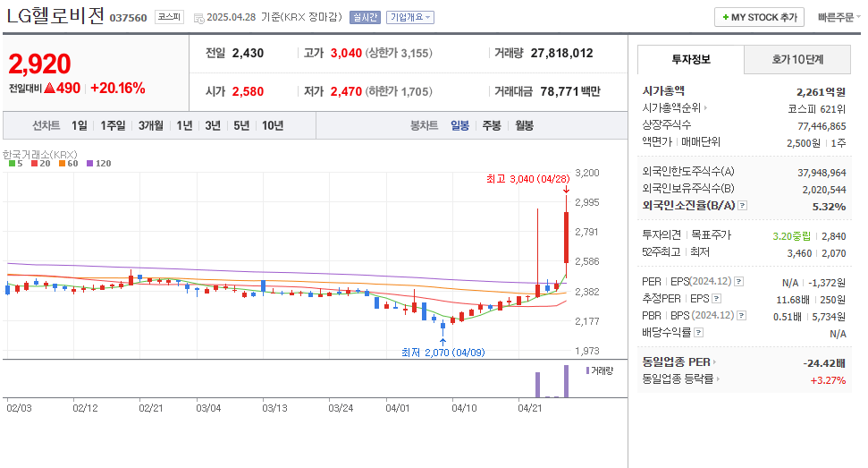This screenshot has width=868, height=468.
Task: Click the 3.20중립 investment opinion
Action: pos(792,236)
